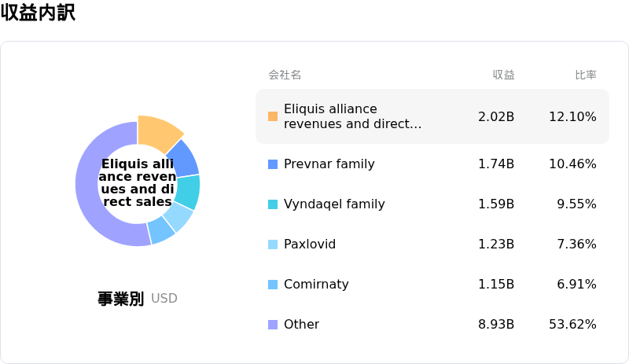Click the 事業別 chart label
Viewport: 629px width, 364px height.
click(120, 299)
